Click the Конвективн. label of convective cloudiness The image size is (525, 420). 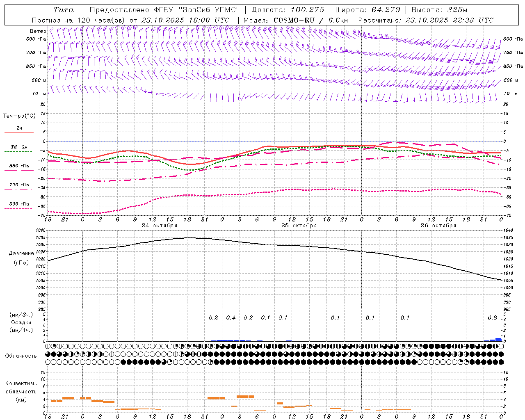(21, 383)
